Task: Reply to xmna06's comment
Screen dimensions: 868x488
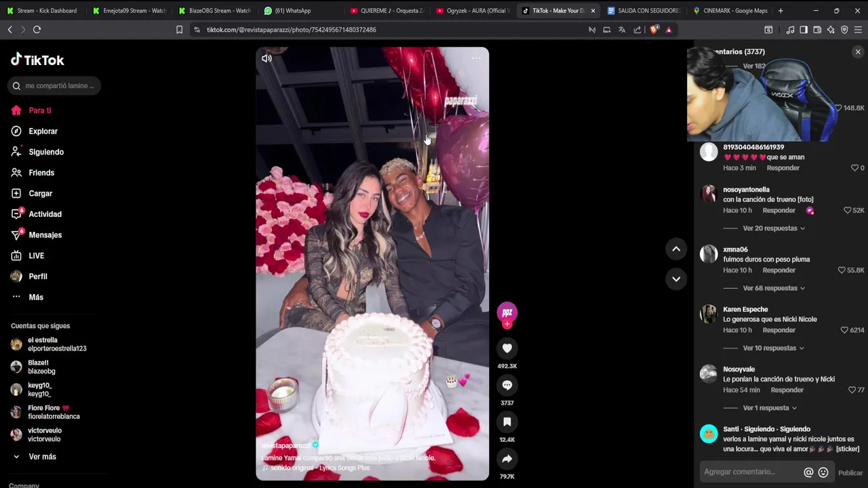Action: point(778,270)
